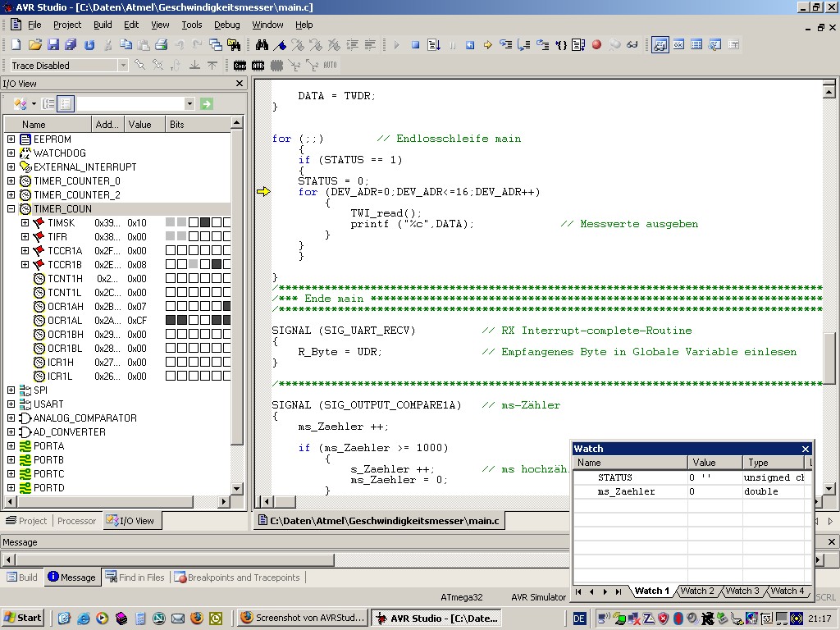840x630 pixels.
Task: Switch to 'Screenshot von AVRStud...' taskbar window
Action: (x=303, y=618)
